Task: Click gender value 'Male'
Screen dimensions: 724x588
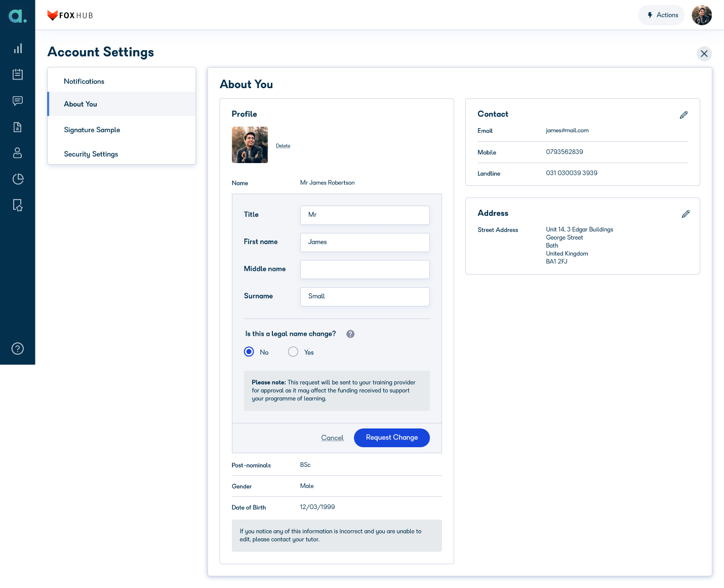Action: pos(307,486)
